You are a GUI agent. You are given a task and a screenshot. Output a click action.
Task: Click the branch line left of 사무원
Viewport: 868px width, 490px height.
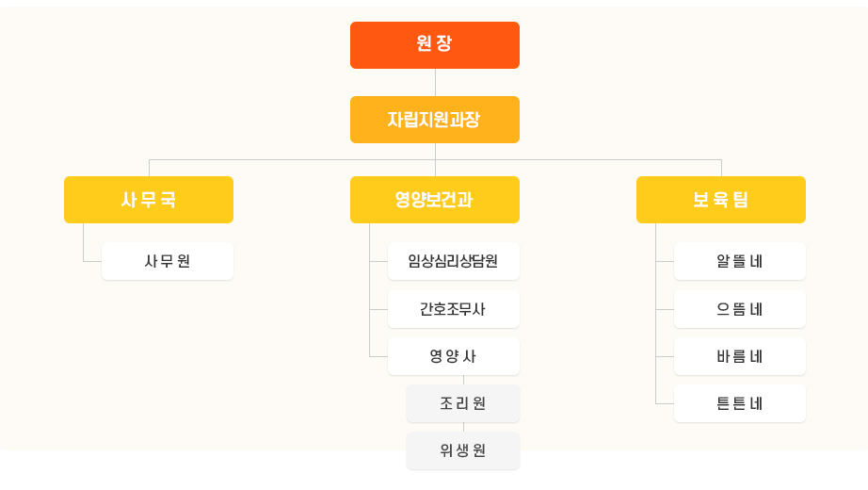coord(92,261)
